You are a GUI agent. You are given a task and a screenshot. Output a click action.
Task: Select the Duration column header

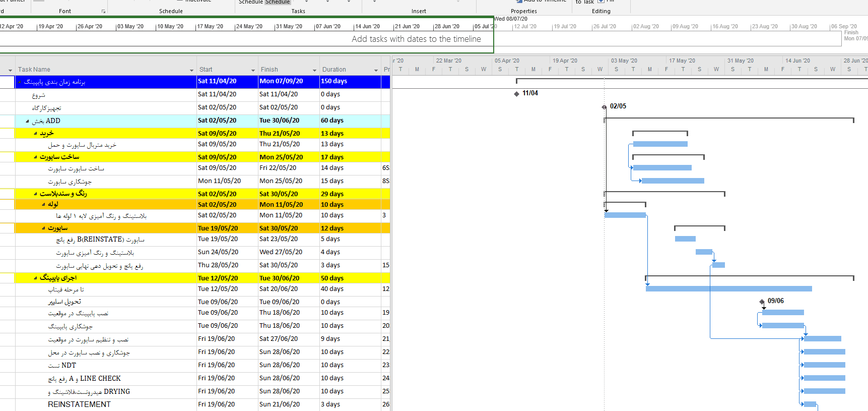350,70
